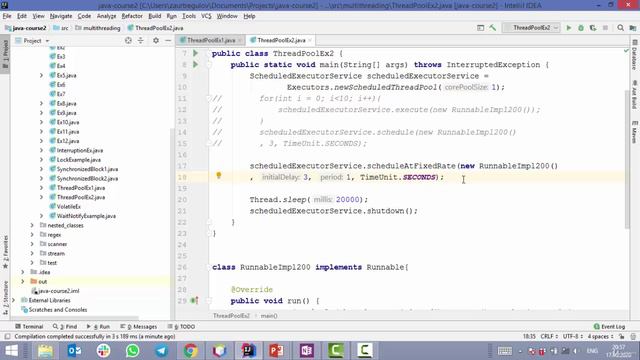This screenshot has width=640, height=360.
Task: Expand External Libraries node
Action: click(13, 300)
